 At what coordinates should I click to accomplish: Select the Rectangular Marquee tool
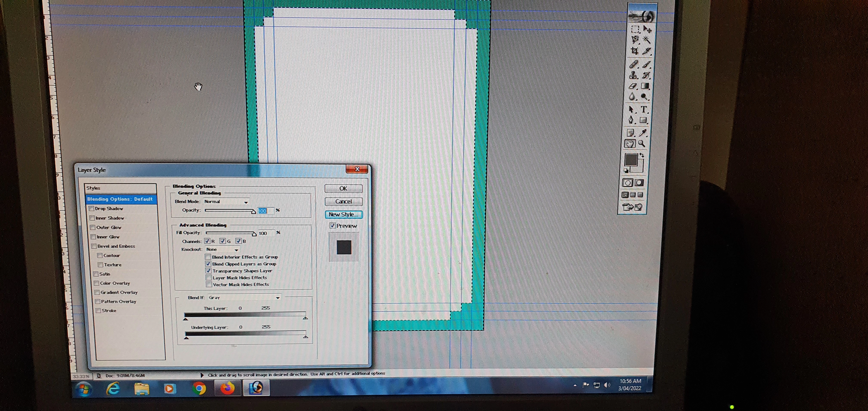coord(635,29)
